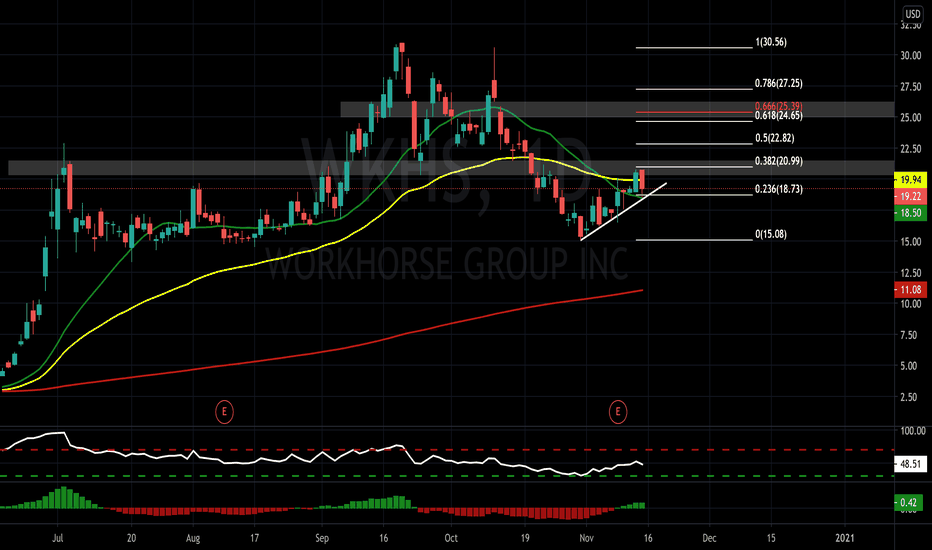Click the Sep date on time axis
The width and height of the screenshot is (932, 550).
click(x=322, y=538)
